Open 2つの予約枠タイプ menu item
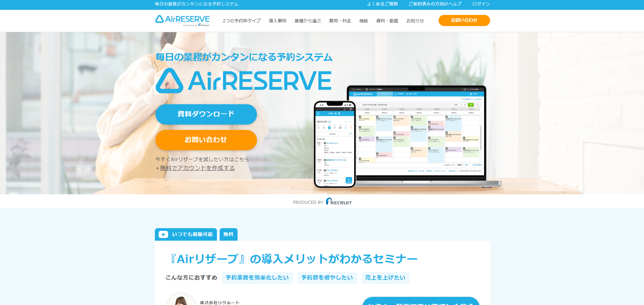Image resolution: width=644 pixels, height=305 pixels. [241, 21]
